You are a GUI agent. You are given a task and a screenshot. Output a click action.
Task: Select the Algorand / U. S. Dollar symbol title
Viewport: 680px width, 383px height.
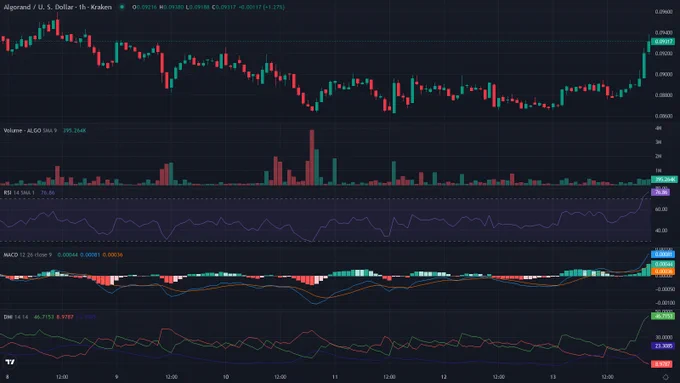[58, 7]
